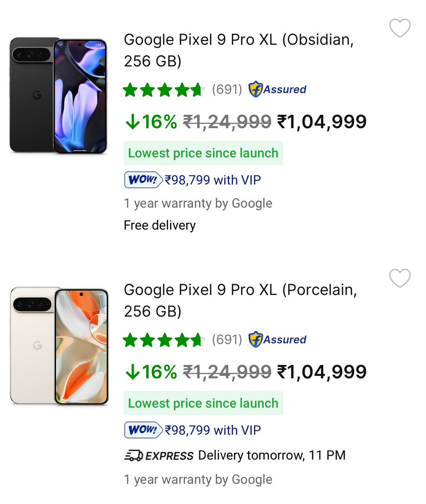Click green discount arrow on Obsidian listing
Viewport: 426px width, 504px height.
click(132, 122)
